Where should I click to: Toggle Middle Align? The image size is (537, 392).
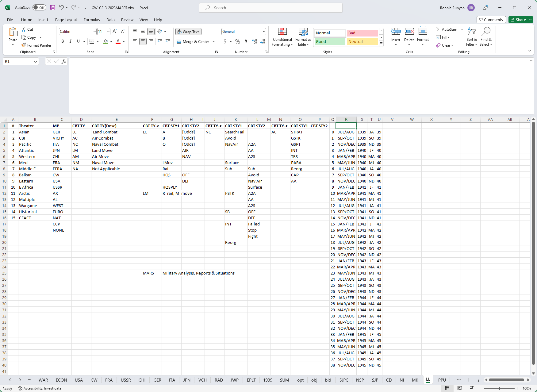143,32
